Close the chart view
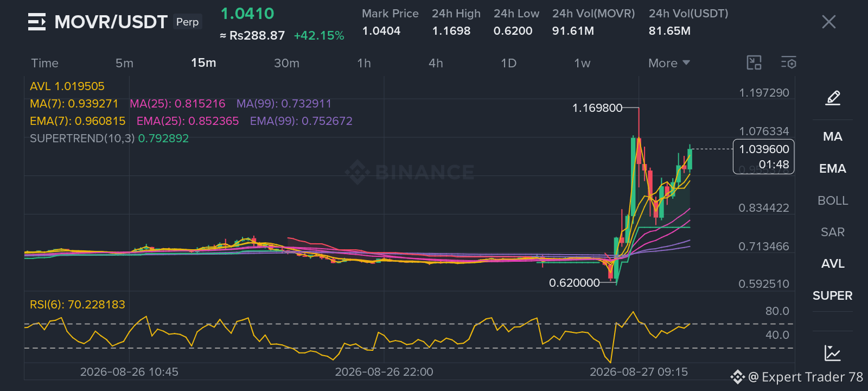This screenshot has height=391, width=868. [x=828, y=22]
